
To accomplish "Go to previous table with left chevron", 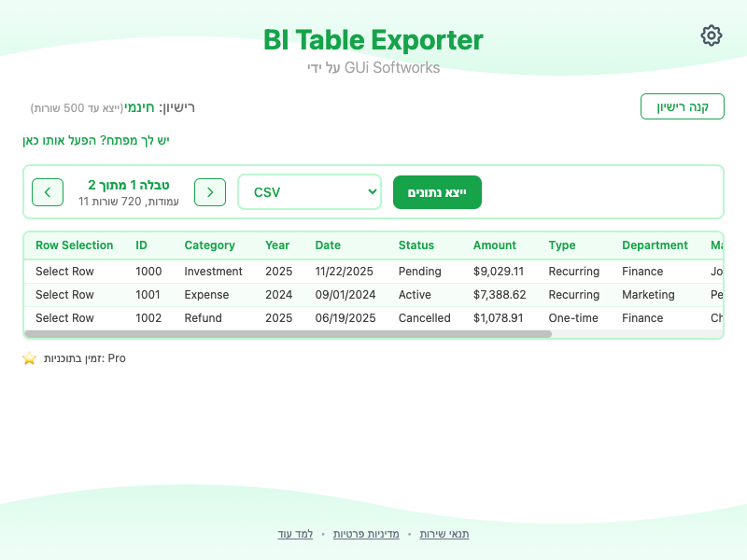I will pos(48,192).
